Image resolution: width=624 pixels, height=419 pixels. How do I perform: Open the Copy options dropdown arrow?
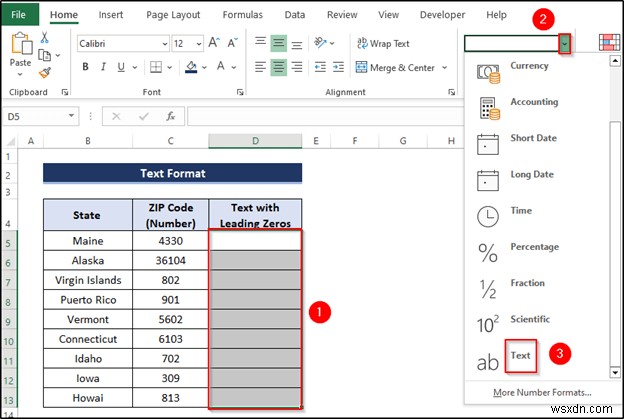coord(58,55)
